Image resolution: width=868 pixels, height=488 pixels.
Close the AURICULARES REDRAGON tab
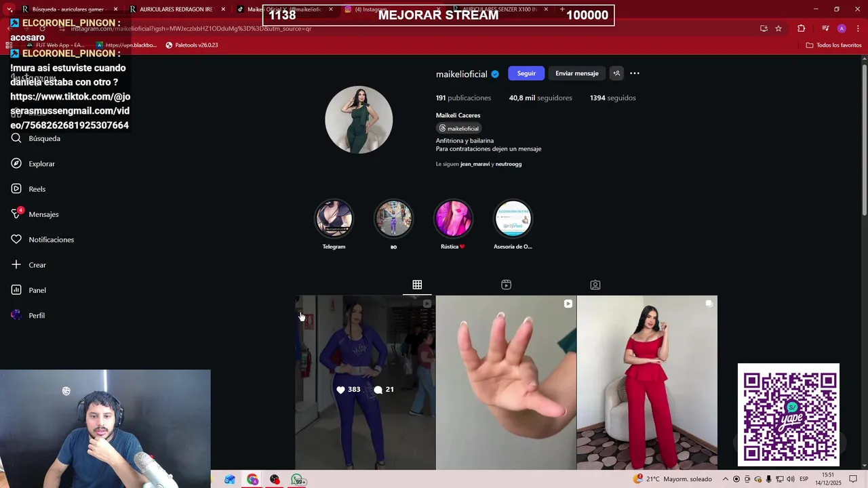click(223, 9)
